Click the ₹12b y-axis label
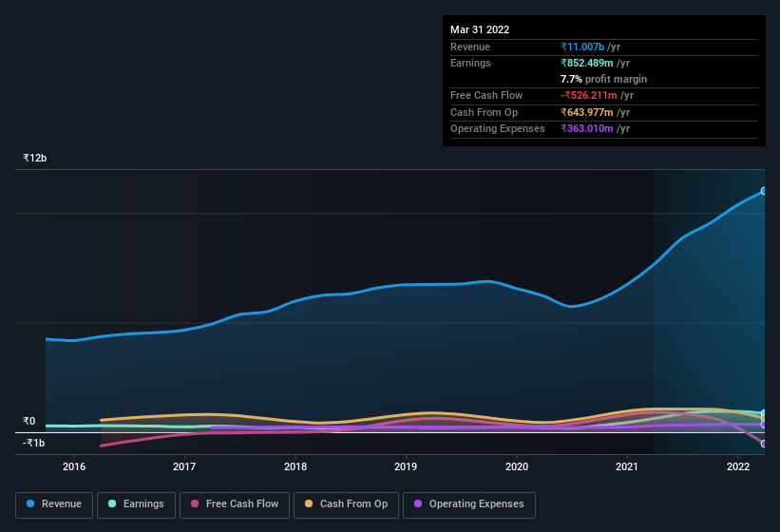This screenshot has height=532, width=780. [x=35, y=158]
